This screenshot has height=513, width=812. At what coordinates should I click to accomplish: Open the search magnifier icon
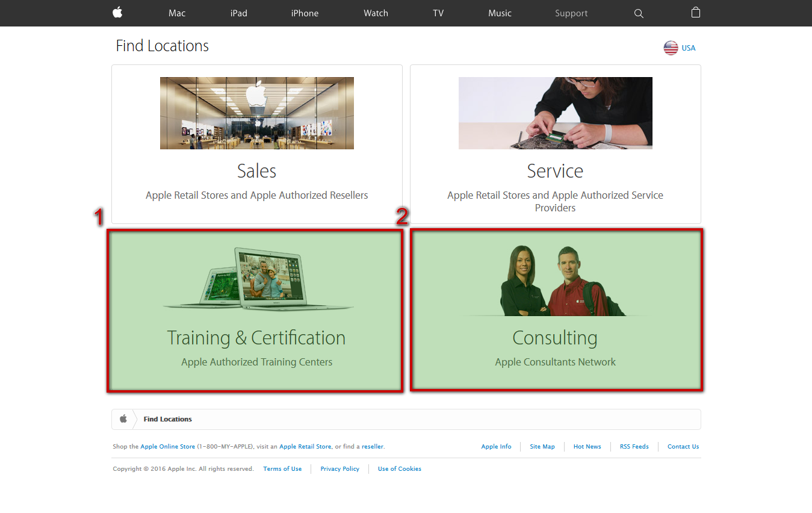point(639,13)
